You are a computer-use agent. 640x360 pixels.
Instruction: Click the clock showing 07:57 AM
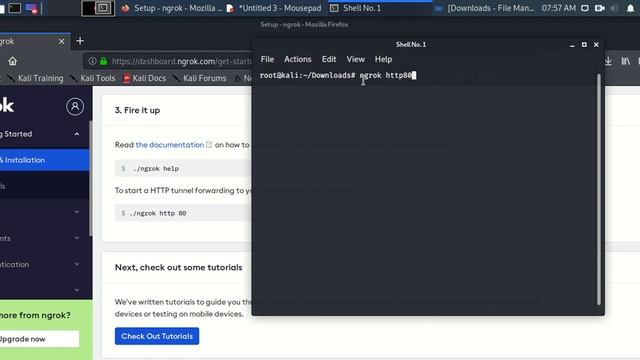[559, 8]
